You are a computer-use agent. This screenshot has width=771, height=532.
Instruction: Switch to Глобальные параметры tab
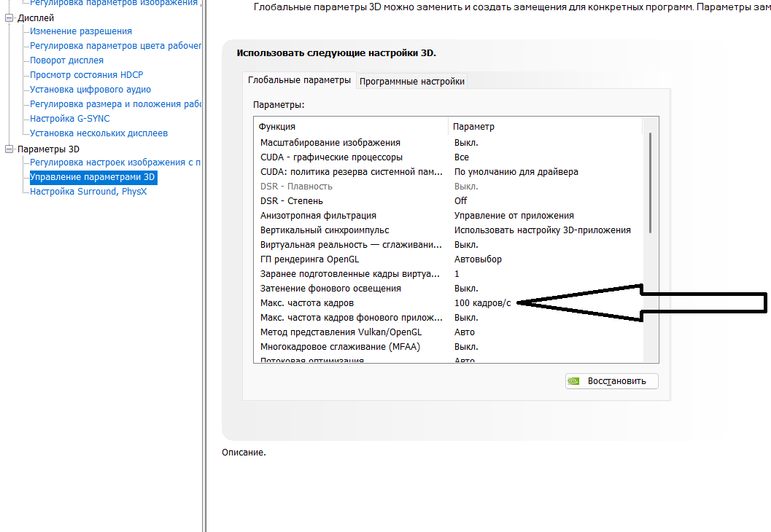pyautogui.click(x=299, y=80)
